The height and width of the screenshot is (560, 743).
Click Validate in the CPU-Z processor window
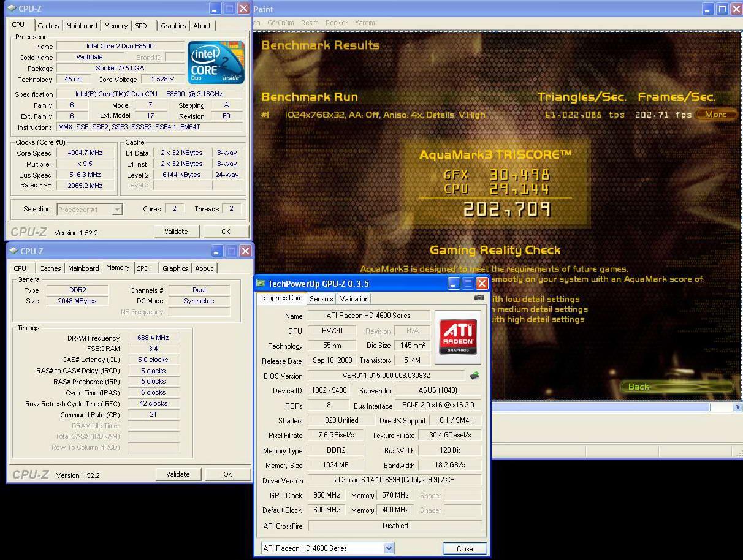176,232
